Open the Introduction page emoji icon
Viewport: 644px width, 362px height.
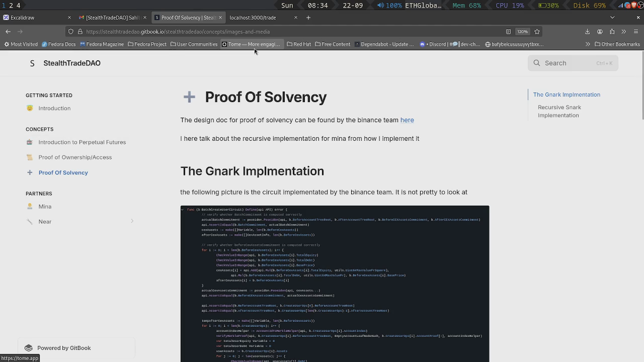click(x=30, y=108)
